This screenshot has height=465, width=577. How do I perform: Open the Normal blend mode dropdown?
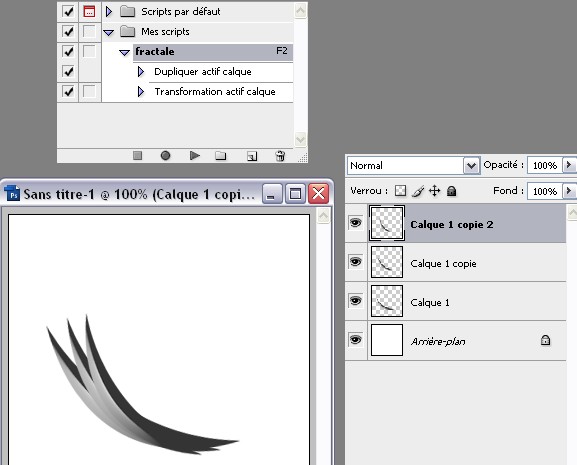(471, 166)
